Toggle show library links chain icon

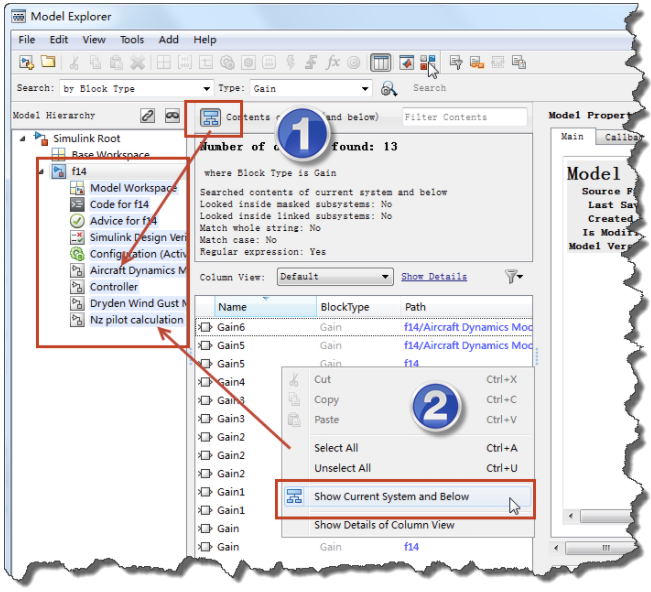pyautogui.click(x=147, y=115)
